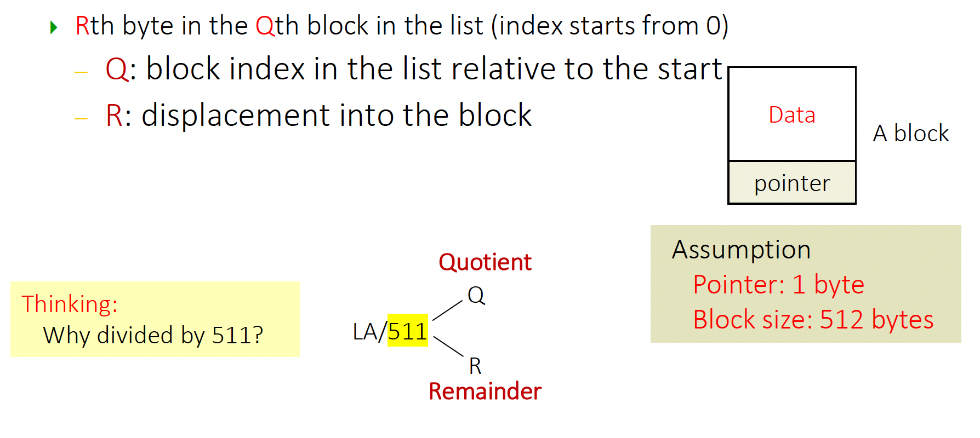Click the 'A block' label

911,133
